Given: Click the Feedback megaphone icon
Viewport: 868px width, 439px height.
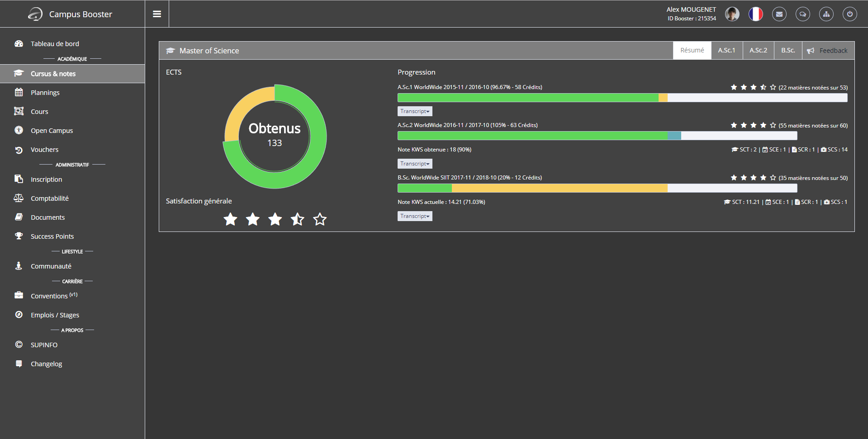Looking at the screenshot, I should 811,51.
